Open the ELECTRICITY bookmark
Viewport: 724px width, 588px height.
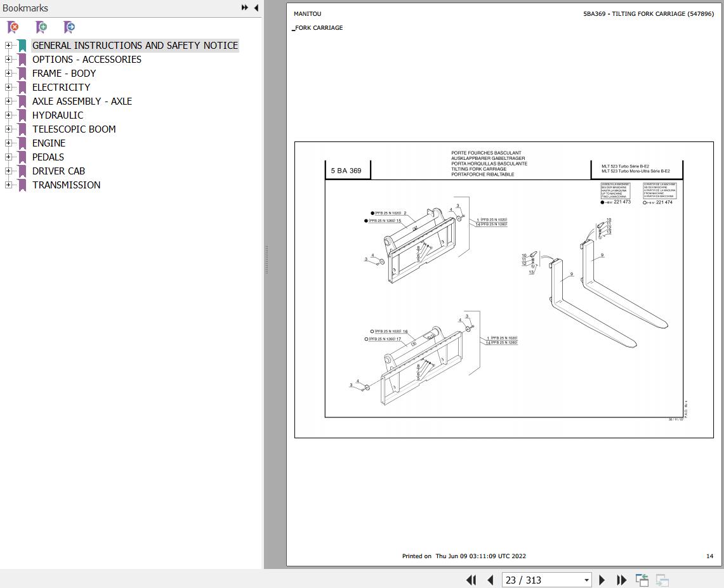click(x=61, y=88)
